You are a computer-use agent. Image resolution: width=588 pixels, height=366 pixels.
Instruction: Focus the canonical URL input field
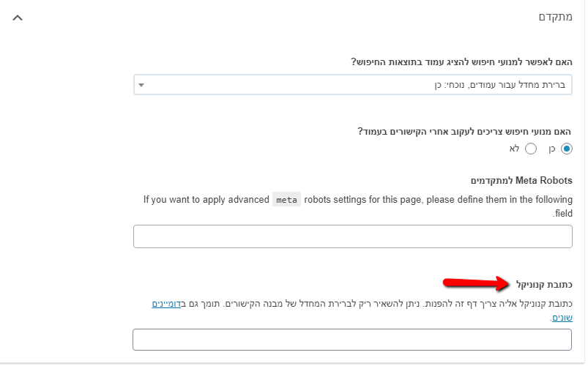tap(351, 340)
